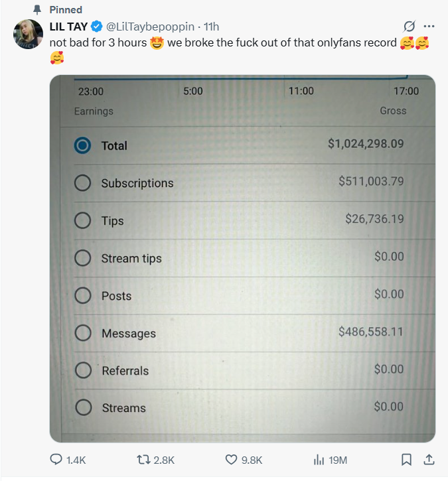Choose the Messages radio option
Viewport: 448px width, 481px height.
click(x=83, y=333)
